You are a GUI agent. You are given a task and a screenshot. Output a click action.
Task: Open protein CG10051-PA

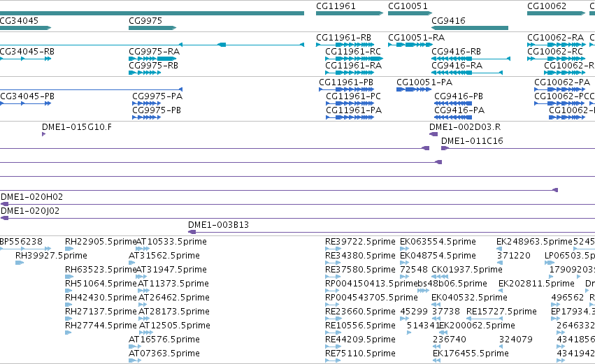[x=424, y=82]
